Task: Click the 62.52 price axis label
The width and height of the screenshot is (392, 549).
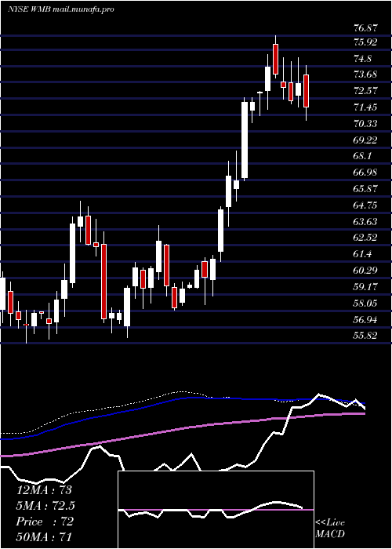Action: coord(366,238)
